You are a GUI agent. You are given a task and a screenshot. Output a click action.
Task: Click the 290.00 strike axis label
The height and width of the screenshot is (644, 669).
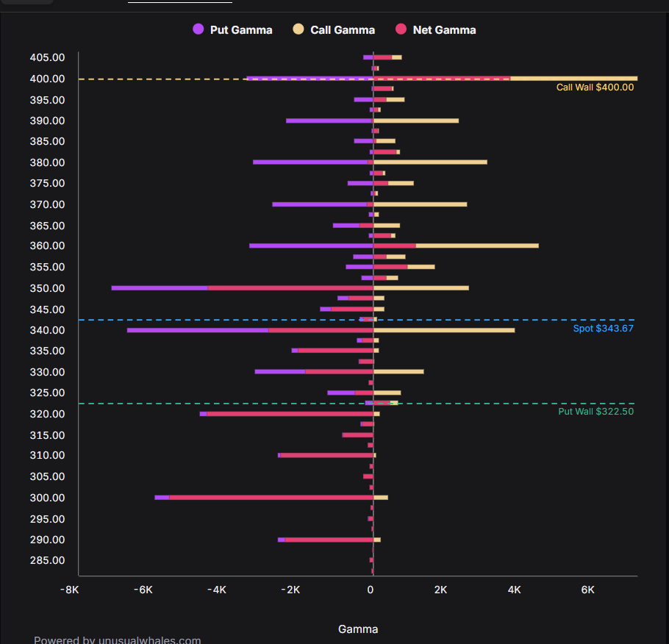[x=47, y=540]
